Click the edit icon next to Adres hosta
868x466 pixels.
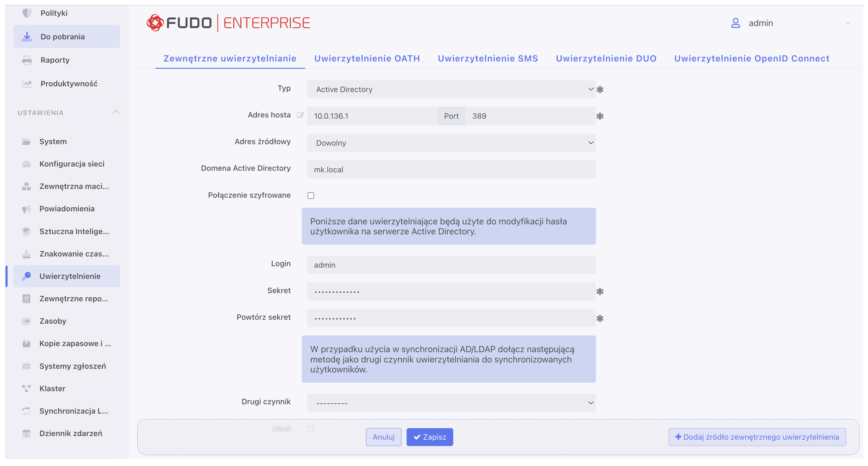coord(300,115)
